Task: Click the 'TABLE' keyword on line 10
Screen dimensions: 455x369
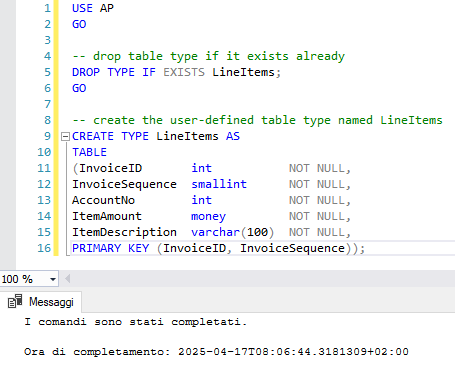Action: pyautogui.click(x=89, y=152)
